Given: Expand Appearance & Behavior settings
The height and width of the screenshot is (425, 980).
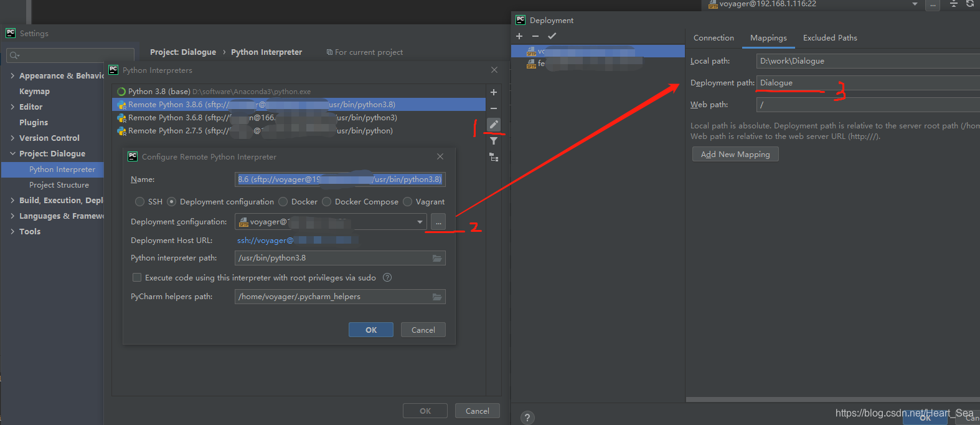Looking at the screenshot, I should pyautogui.click(x=12, y=75).
